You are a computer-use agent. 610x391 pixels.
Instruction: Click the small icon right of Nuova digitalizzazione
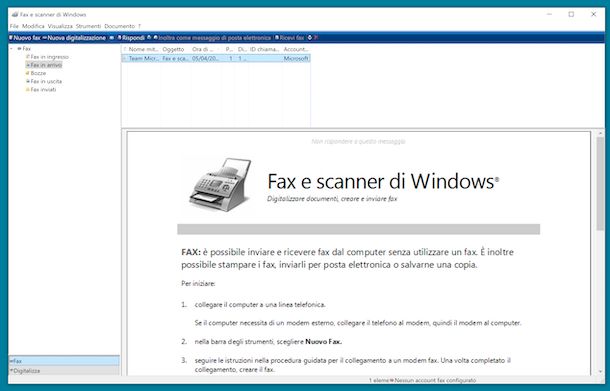(x=112, y=38)
